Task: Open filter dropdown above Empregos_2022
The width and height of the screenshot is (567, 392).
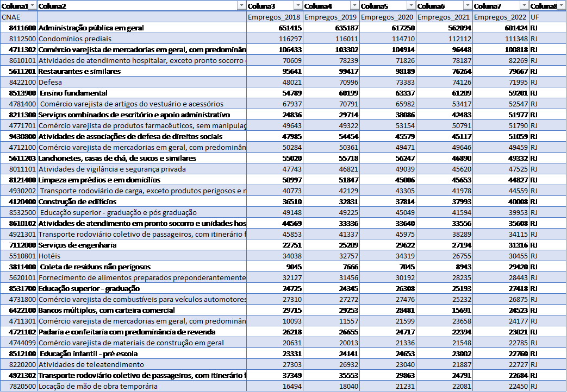Action: (x=524, y=5)
